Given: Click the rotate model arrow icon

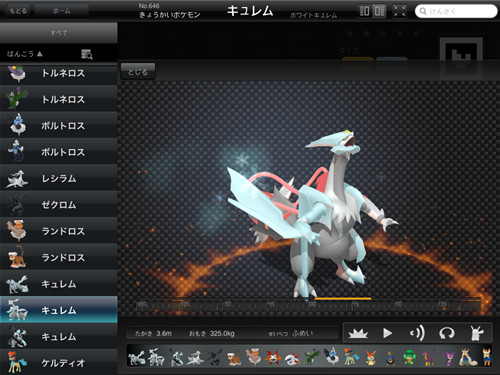Looking at the screenshot, I should [447, 333].
